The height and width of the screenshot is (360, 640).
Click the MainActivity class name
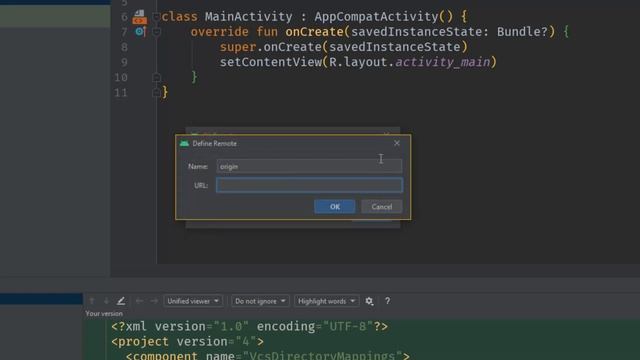pos(249,17)
